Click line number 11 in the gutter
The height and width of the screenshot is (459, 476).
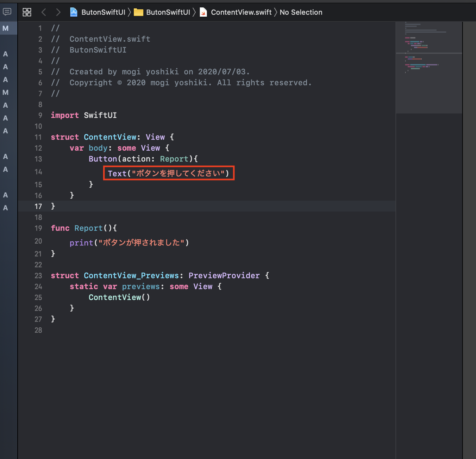coord(38,137)
